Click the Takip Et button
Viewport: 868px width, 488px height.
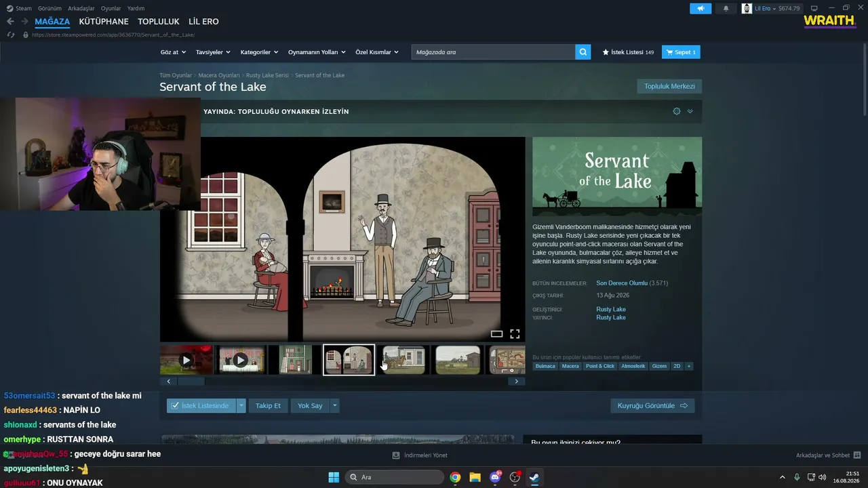[268, 405]
